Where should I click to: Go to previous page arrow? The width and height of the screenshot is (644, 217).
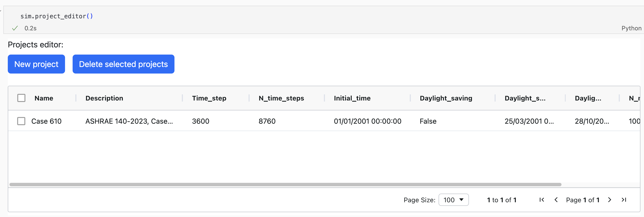556,200
